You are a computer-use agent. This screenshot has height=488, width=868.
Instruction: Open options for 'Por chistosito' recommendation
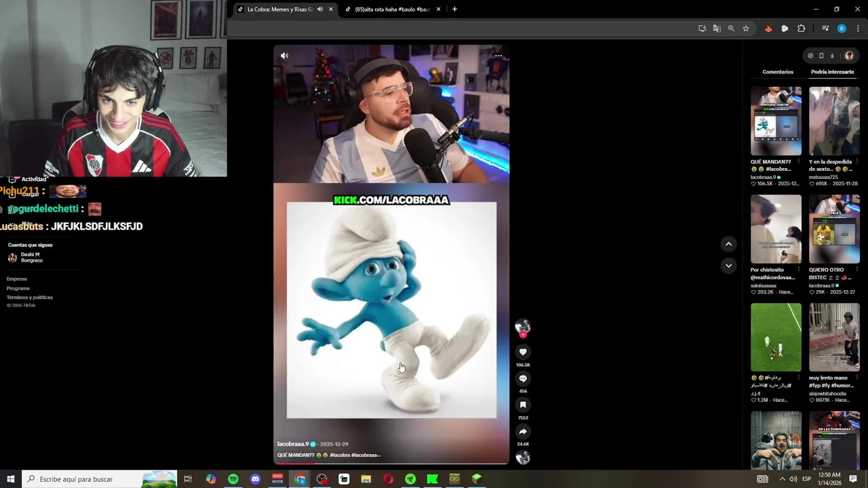click(799, 270)
